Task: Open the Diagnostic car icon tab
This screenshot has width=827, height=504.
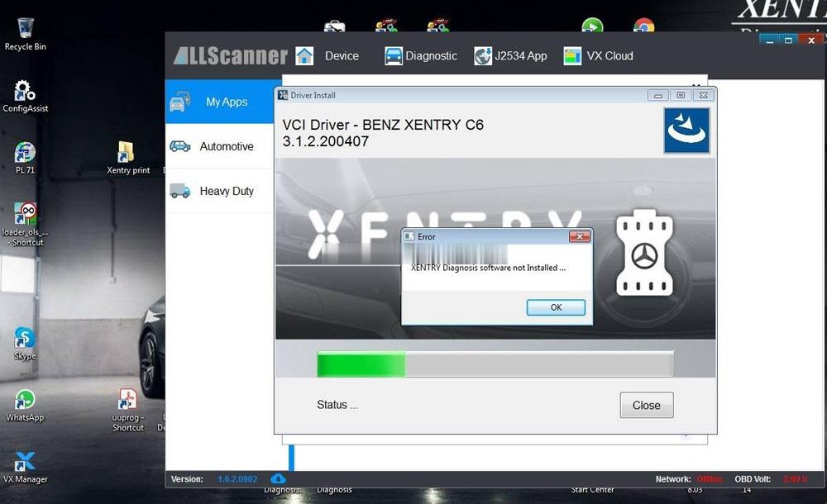Action: [x=394, y=56]
